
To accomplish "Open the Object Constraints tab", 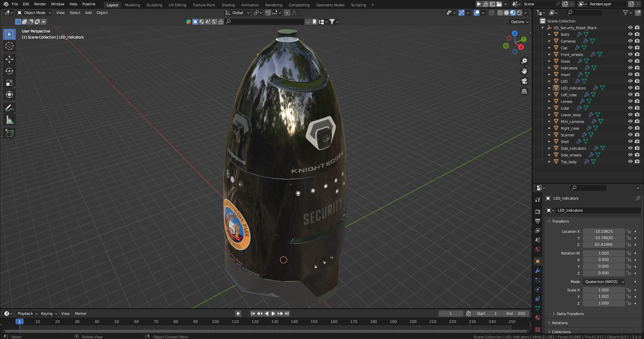I will coord(538,299).
